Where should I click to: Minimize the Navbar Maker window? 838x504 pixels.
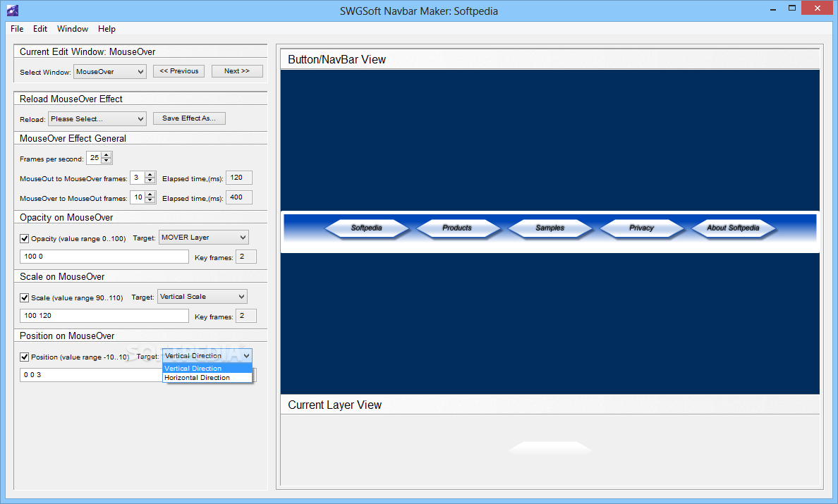point(773,9)
